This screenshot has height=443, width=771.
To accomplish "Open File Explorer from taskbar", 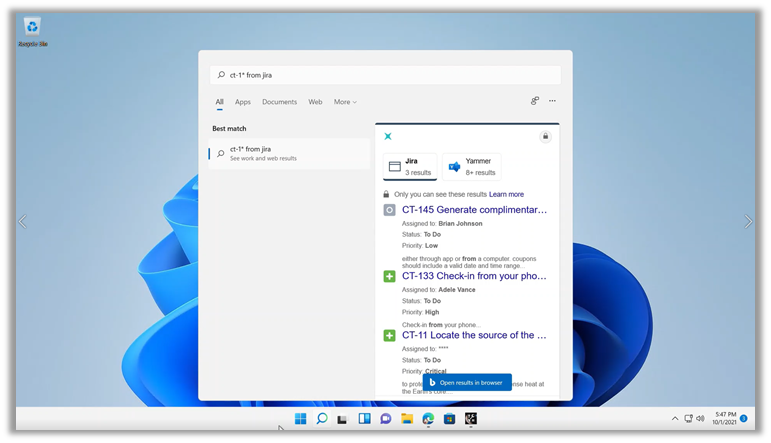I will 407,418.
